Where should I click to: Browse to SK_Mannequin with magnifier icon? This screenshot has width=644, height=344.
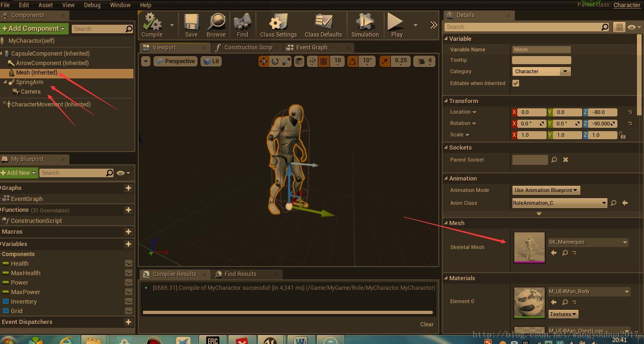tap(565, 253)
